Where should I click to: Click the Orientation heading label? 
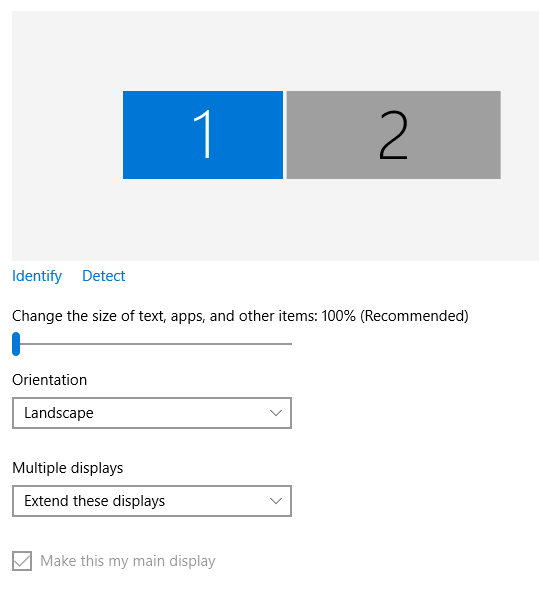[49, 380]
